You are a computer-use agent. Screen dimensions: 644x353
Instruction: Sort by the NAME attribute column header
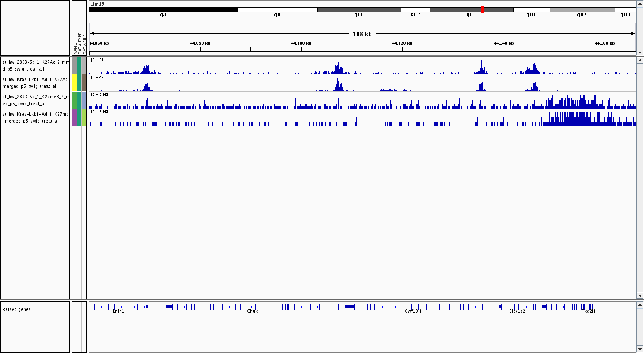pyautogui.click(x=75, y=43)
